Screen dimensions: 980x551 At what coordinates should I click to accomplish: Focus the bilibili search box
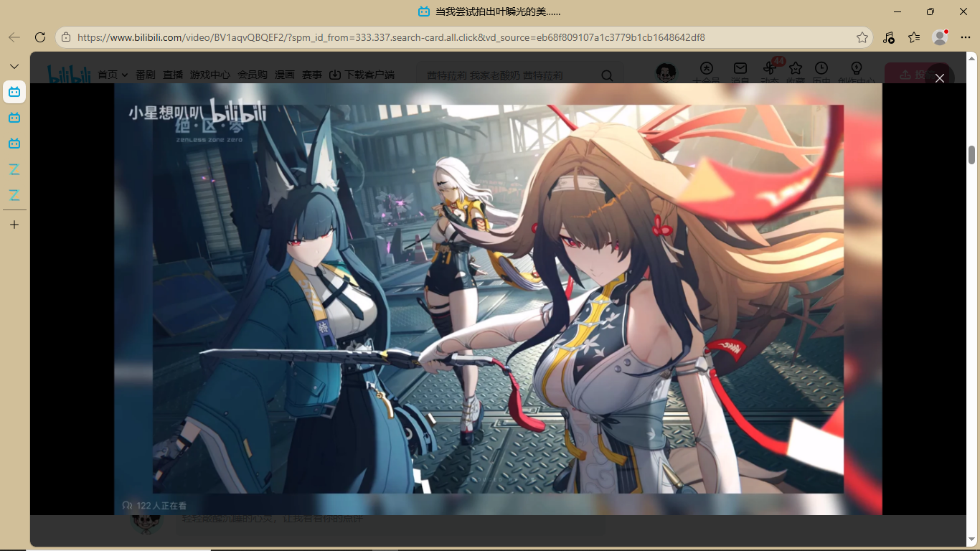coord(509,75)
